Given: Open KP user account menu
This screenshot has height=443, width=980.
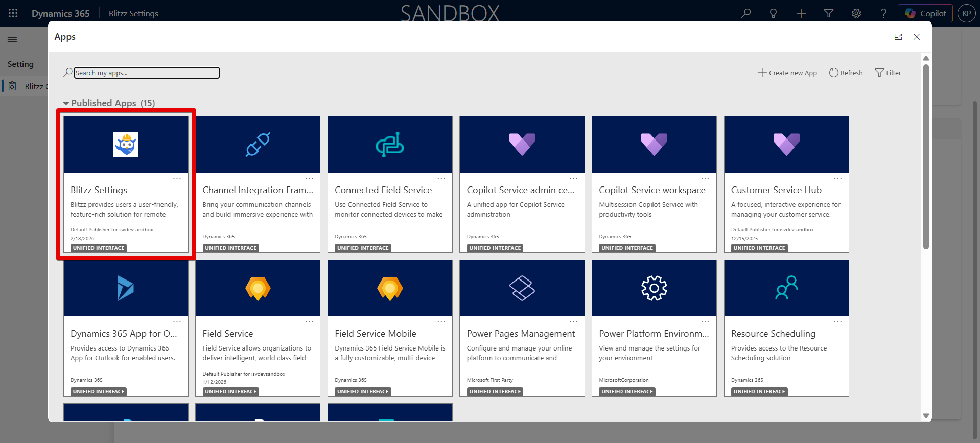Looking at the screenshot, I should pyautogui.click(x=966, y=13).
